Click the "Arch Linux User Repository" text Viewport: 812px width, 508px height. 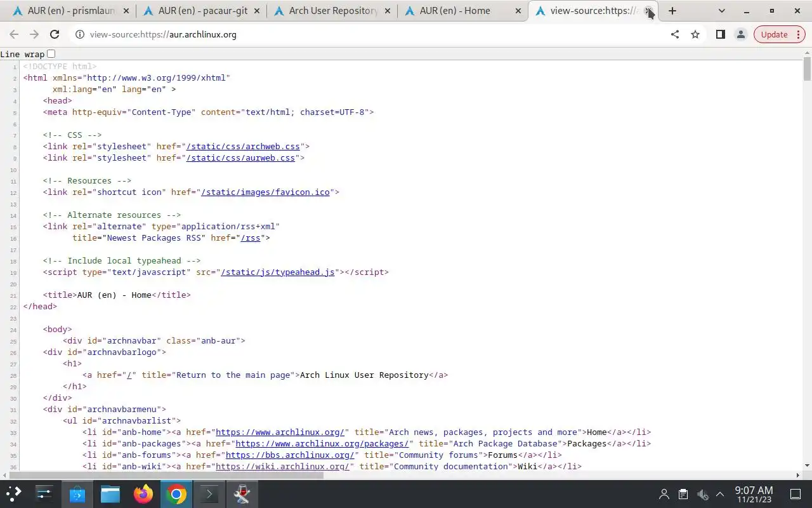364,375
